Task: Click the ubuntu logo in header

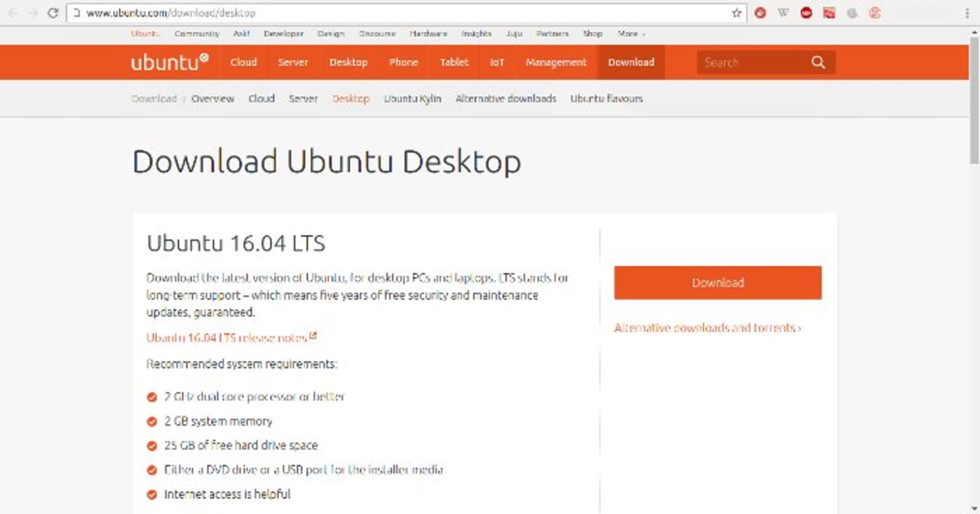Action: coord(169,62)
